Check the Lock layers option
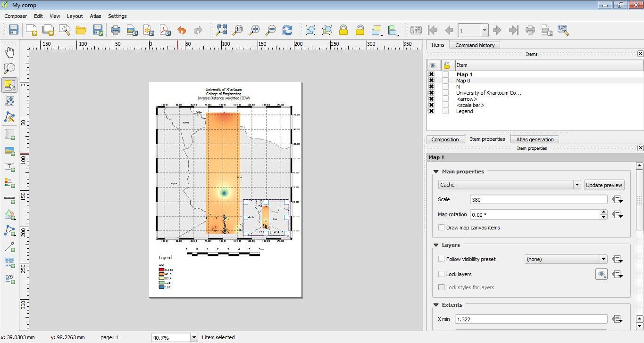Viewport: 644px width, 343px height. point(441,274)
